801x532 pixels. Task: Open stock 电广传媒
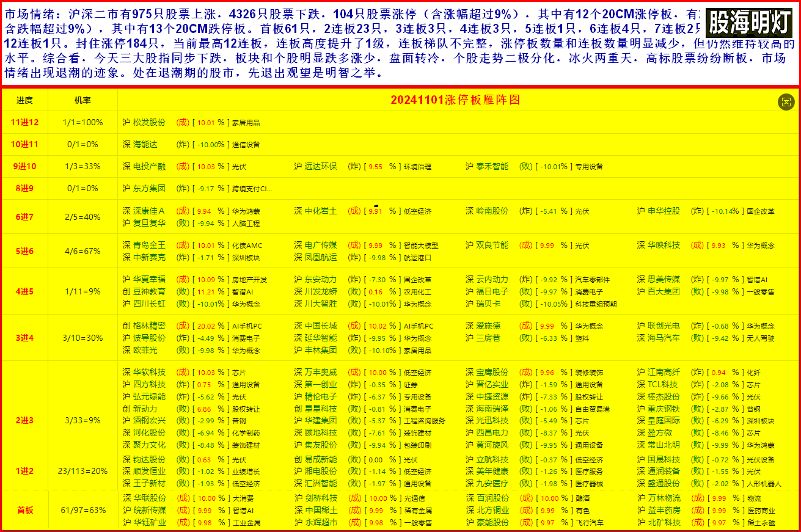pos(321,245)
